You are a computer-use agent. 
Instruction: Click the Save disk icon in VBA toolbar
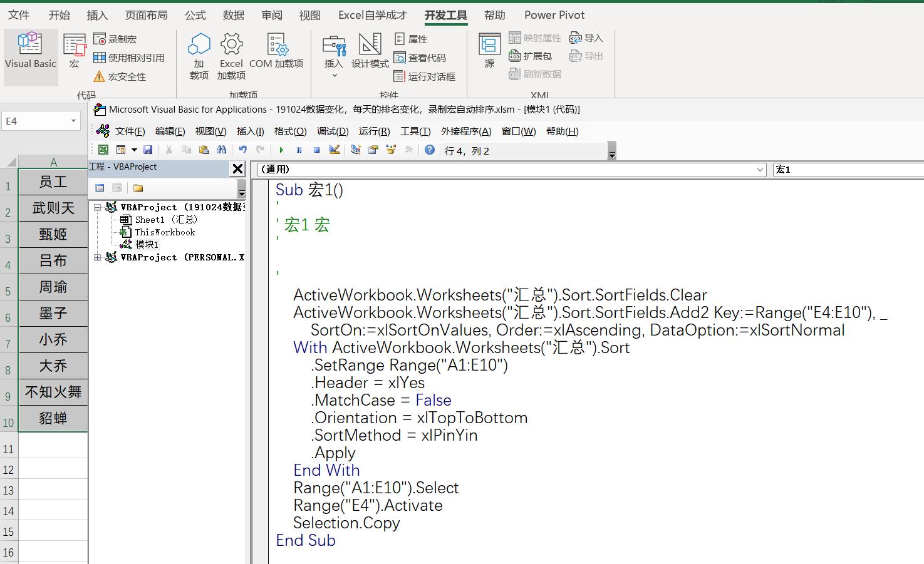pyautogui.click(x=148, y=150)
